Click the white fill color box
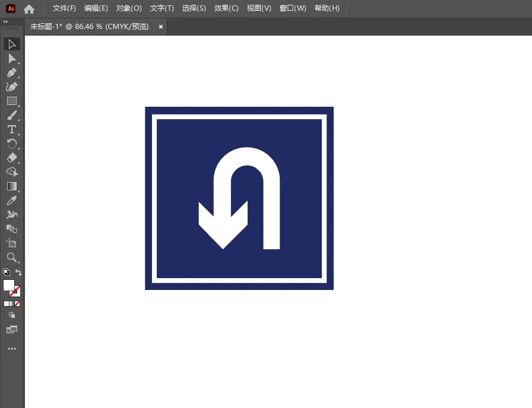 [9, 285]
